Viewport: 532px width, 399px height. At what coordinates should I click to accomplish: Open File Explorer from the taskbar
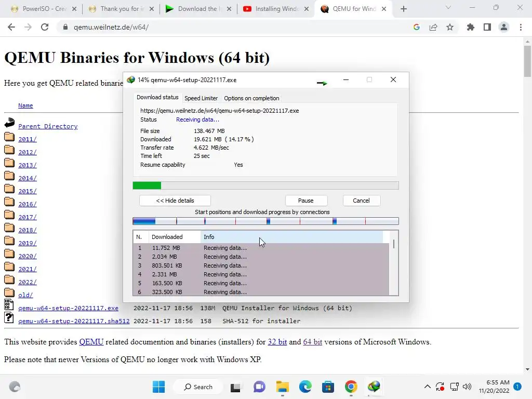coord(282,387)
